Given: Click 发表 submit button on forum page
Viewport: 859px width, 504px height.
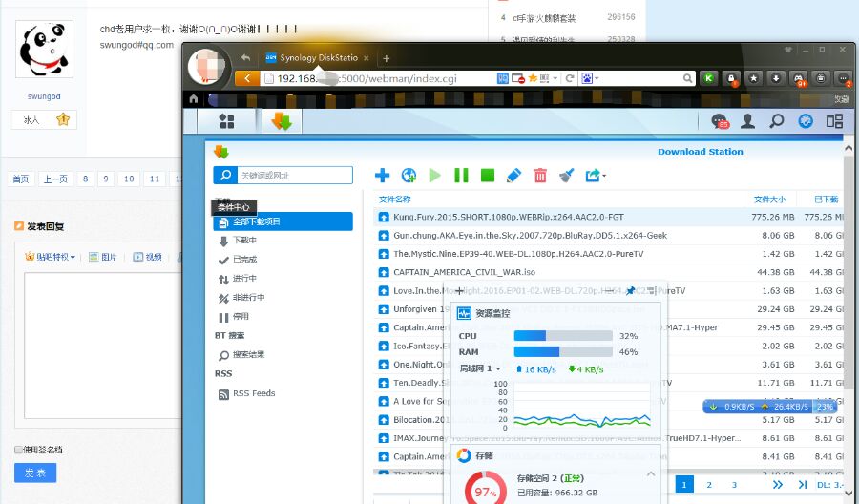Looking at the screenshot, I should 35,472.
